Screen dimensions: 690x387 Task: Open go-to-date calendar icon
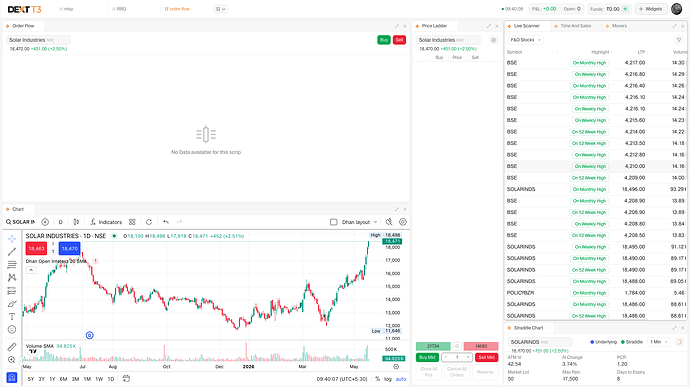(x=126, y=379)
